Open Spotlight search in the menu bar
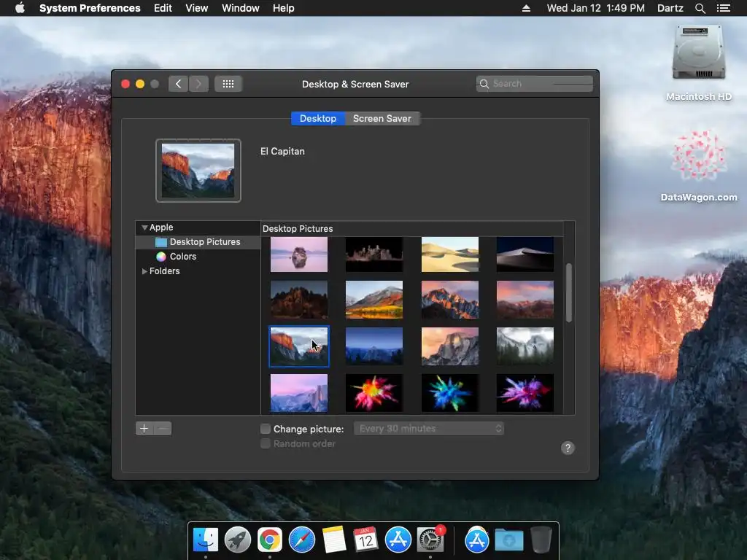Viewport: 747px width, 560px height. 700,8
